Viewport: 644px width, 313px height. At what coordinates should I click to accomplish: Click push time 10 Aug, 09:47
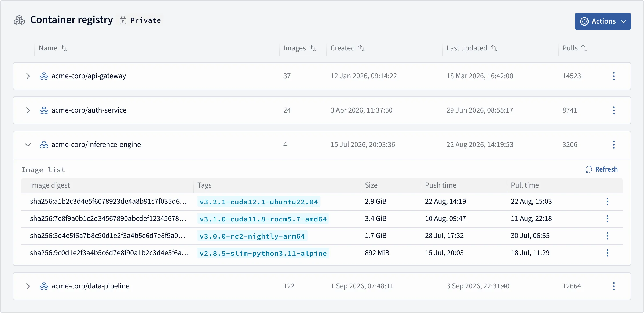(445, 219)
